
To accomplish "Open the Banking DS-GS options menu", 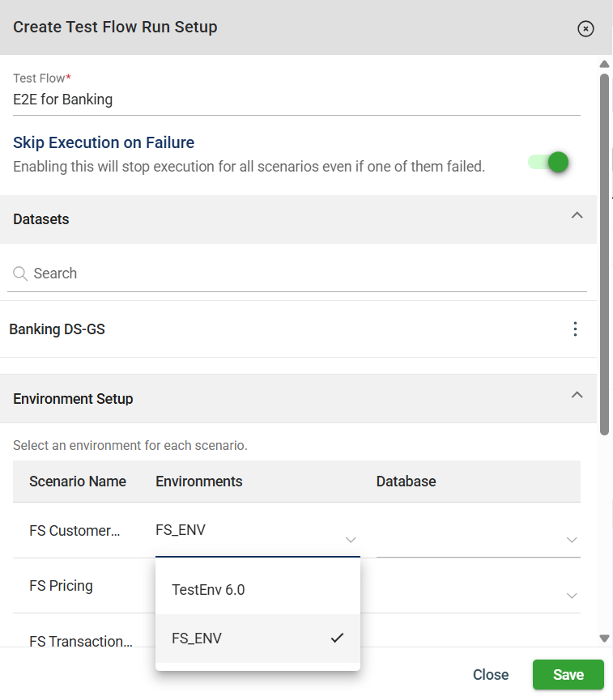I will [x=575, y=329].
